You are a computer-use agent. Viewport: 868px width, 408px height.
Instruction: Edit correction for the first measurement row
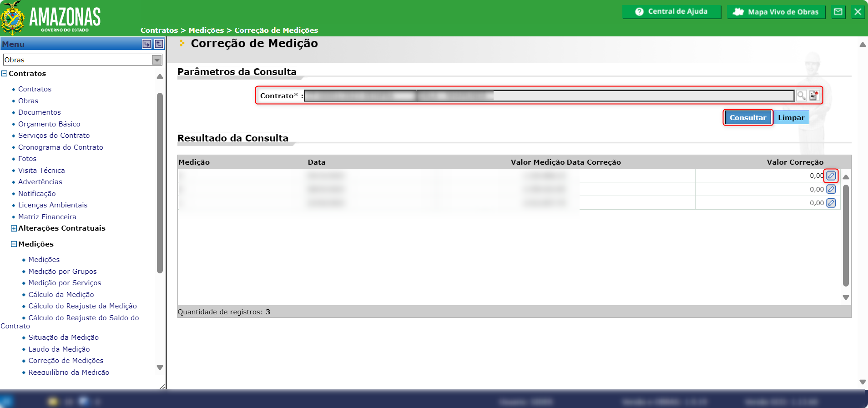831,176
